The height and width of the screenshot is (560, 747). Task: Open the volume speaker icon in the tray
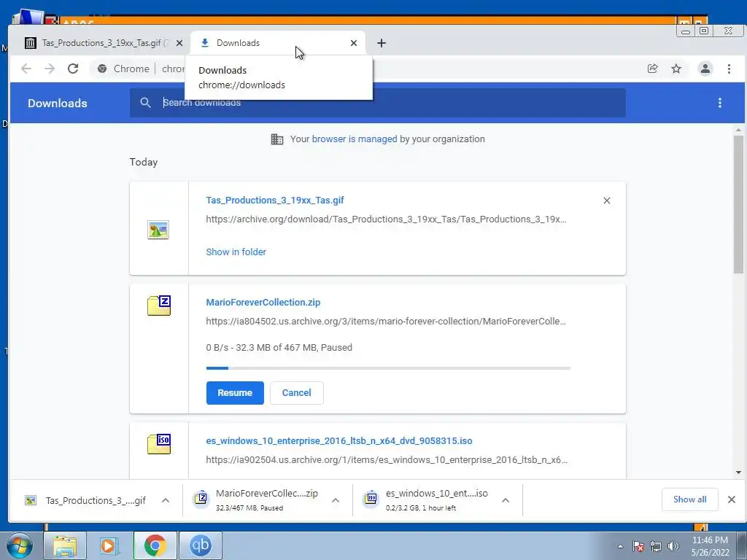point(673,546)
